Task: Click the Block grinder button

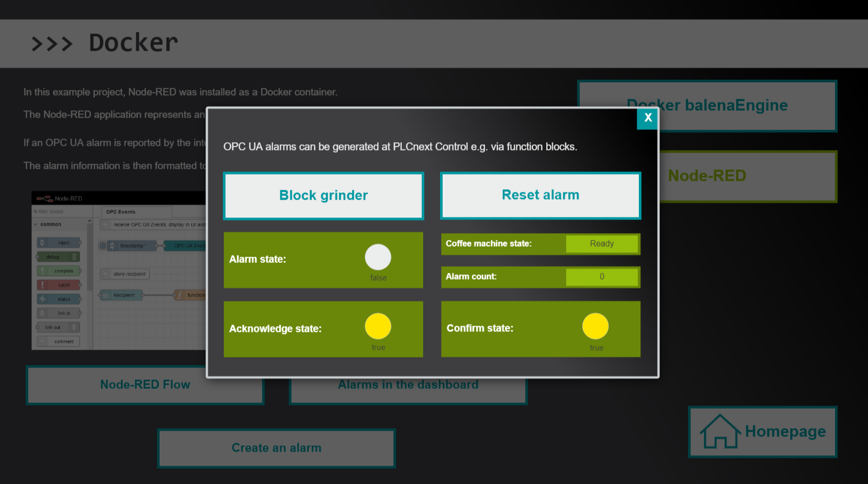Action: coord(323,195)
